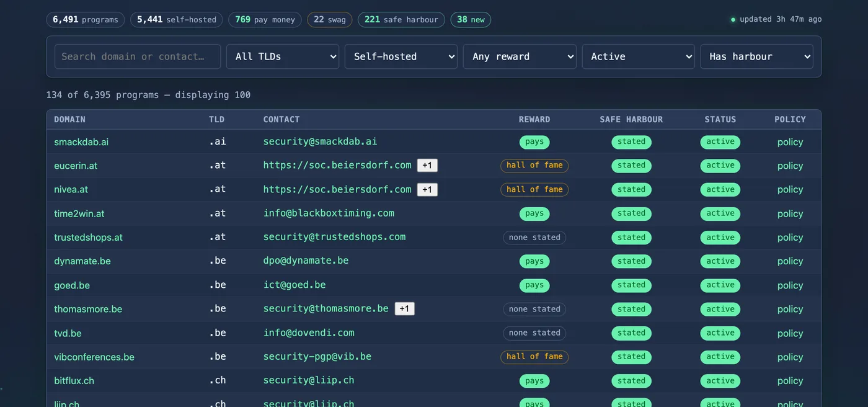Sort by the TLD column header
Image resolution: width=868 pixels, height=407 pixels.
click(x=216, y=119)
